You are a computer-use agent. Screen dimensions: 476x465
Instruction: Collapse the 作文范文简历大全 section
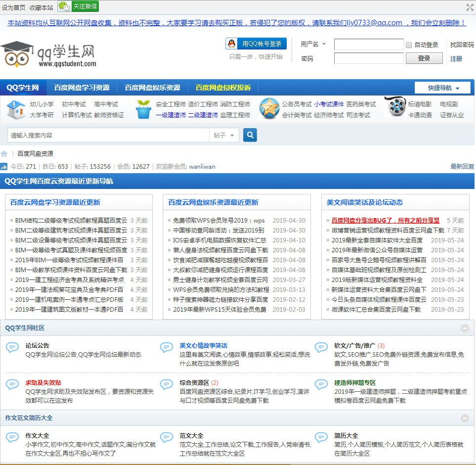coord(465,418)
